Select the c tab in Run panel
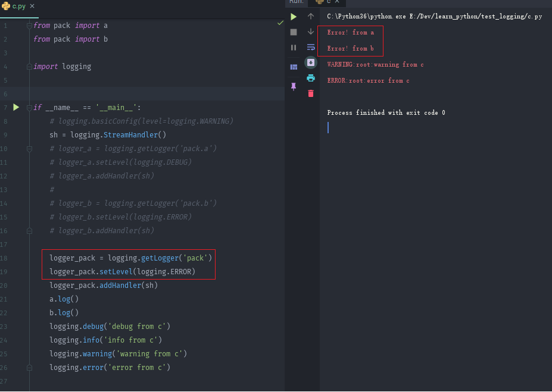 [x=325, y=2]
